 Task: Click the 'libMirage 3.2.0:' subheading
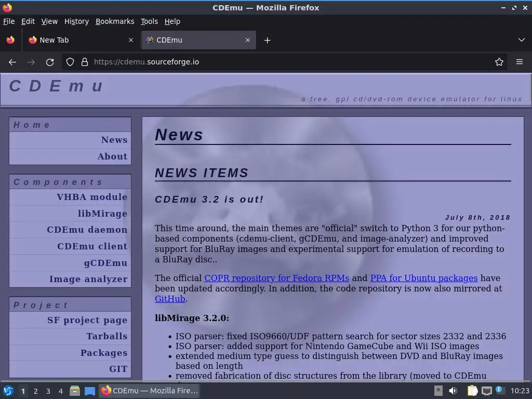[192, 318]
